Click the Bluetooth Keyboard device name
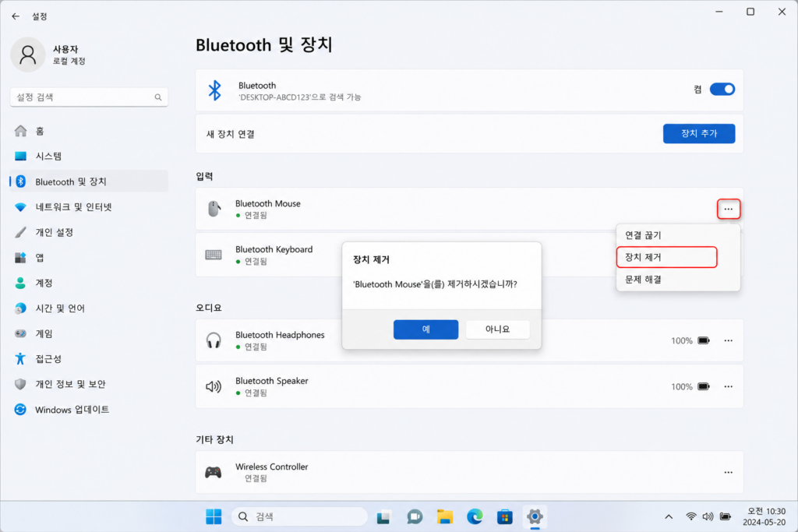Image resolution: width=798 pixels, height=532 pixels. click(x=274, y=249)
